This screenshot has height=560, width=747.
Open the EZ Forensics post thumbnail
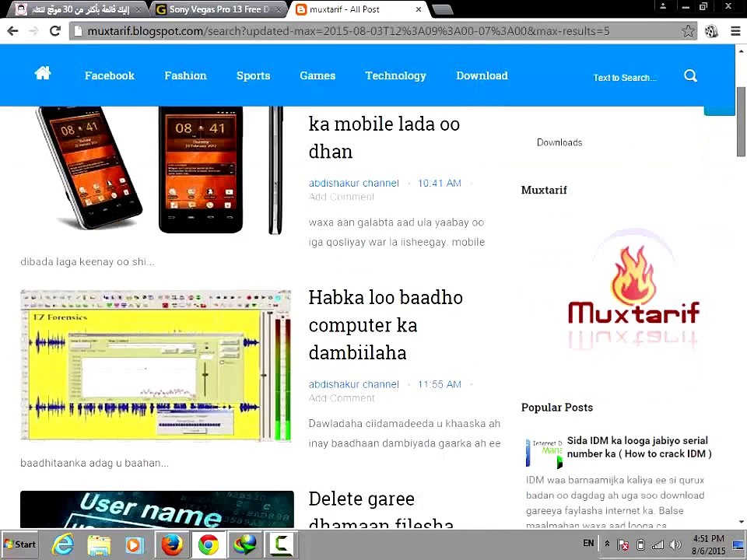156,366
